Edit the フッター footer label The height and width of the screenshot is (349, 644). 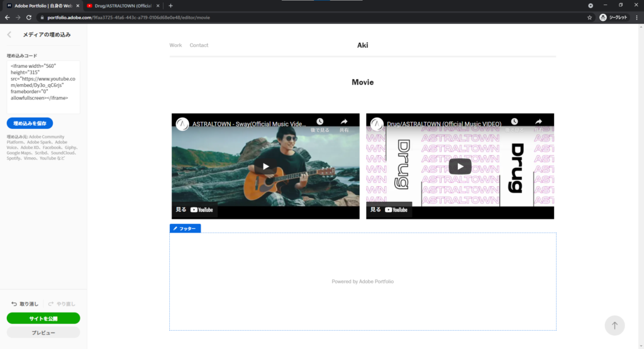pyautogui.click(x=186, y=228)
